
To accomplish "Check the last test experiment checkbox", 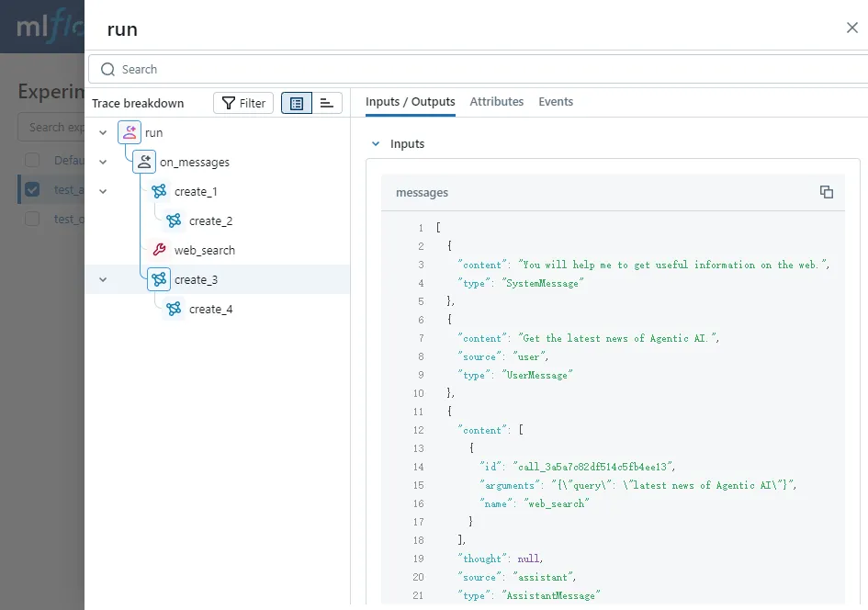I will (x=32, y=219).
